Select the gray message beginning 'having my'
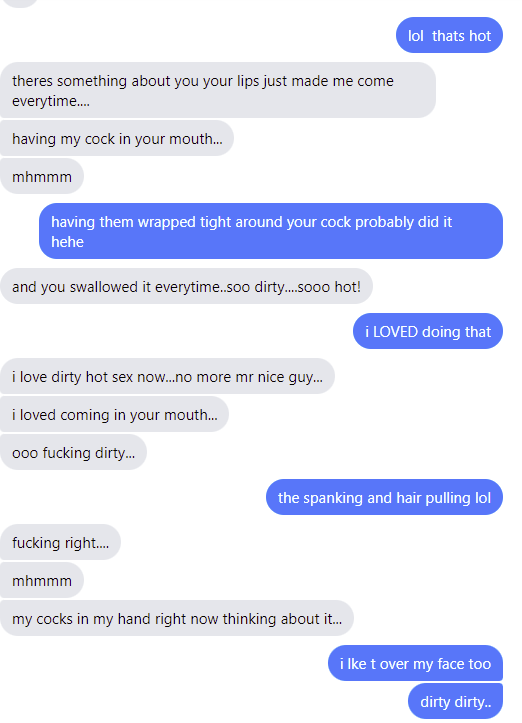This screenshot has height=723, width=522. coord(117,139)
